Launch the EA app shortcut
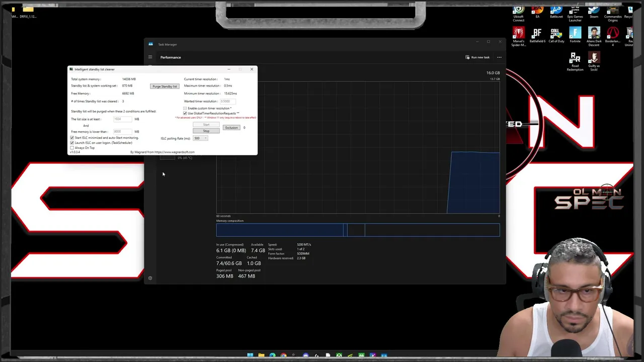 537,13
